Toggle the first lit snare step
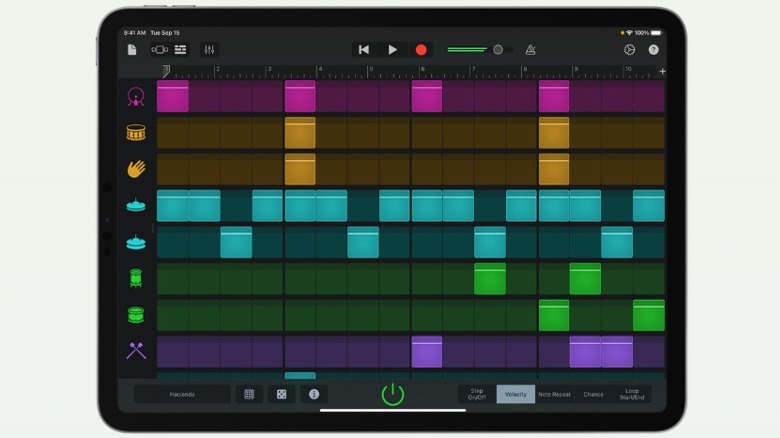The image size is (780, 438). click(300, 133)
